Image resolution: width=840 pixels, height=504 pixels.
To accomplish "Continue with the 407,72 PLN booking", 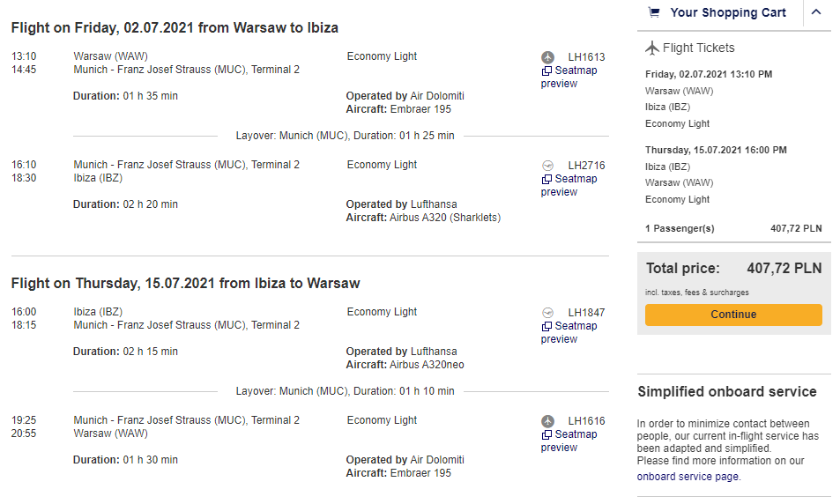I will point(733,315).
